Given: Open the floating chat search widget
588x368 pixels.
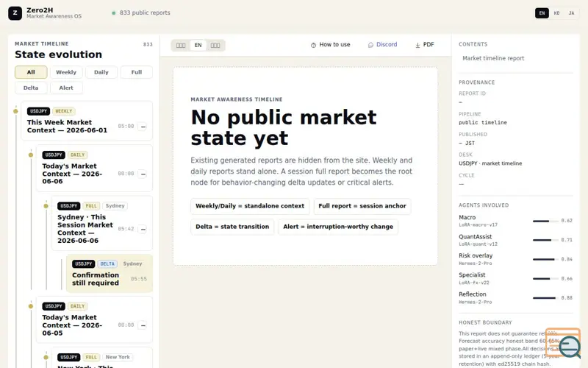Looking at the screenshot, I should (x=563, y=343).
